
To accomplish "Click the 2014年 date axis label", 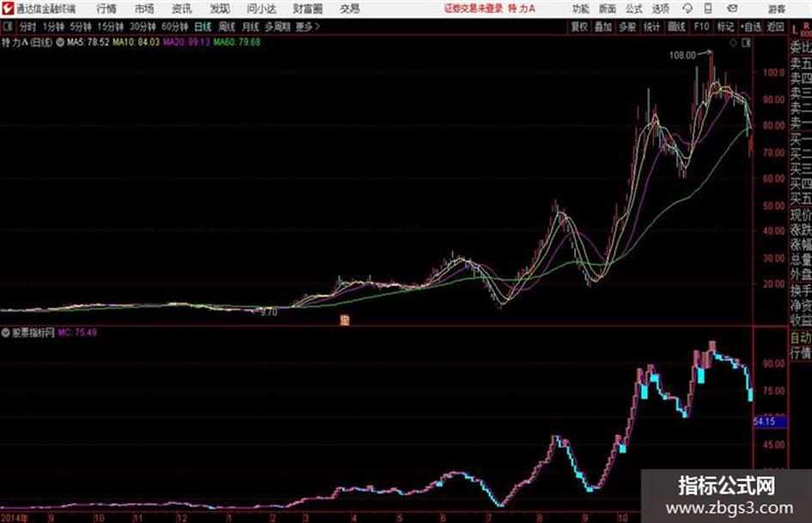I will [14, 517].
